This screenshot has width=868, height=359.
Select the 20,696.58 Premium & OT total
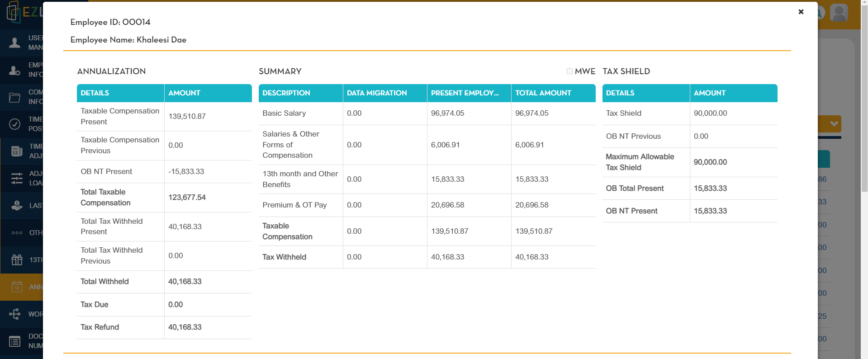532,205
